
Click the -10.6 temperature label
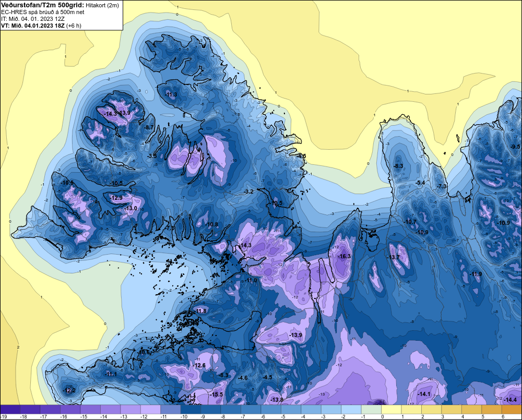pyautogui.click(x=143, y=353)
